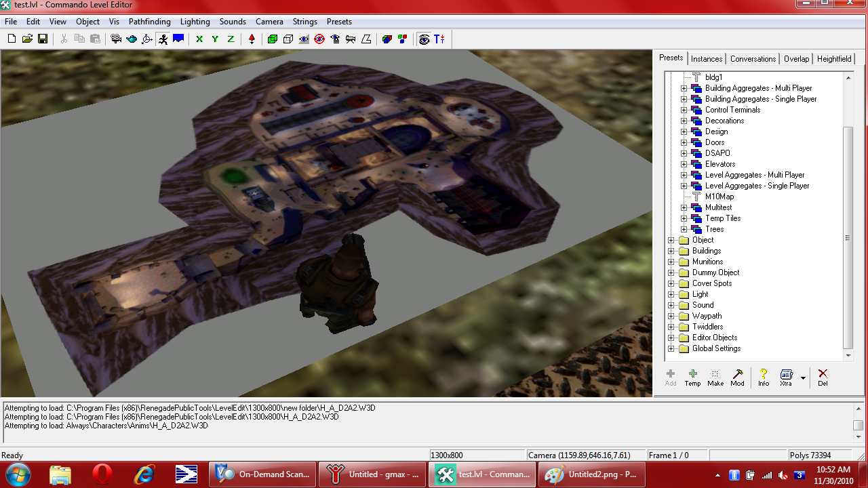Viewport: 868px width, 488px height.
Task: Select the M10Map preset item
Action: pos(719,197)
